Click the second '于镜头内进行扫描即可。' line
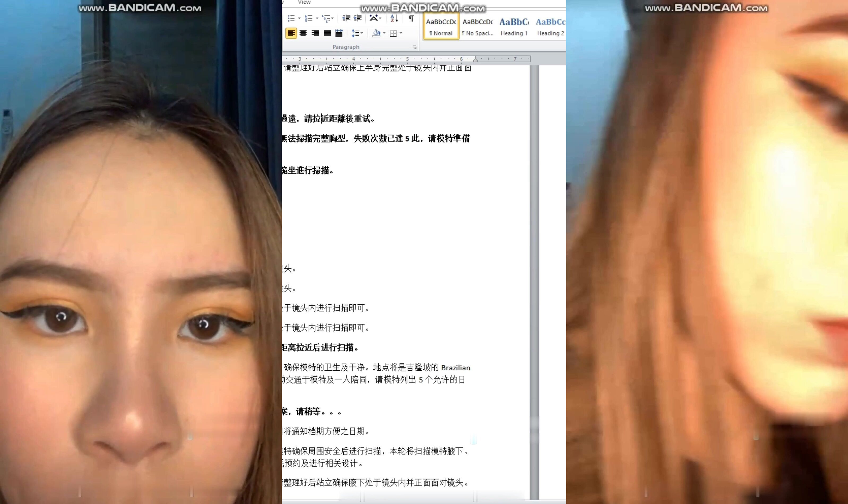 [327, 328]
